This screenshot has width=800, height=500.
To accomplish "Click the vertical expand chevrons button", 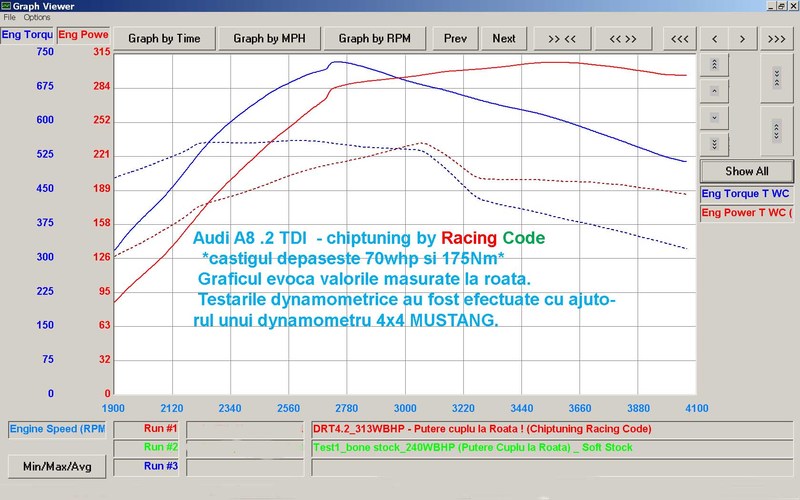I will [777, 131].
